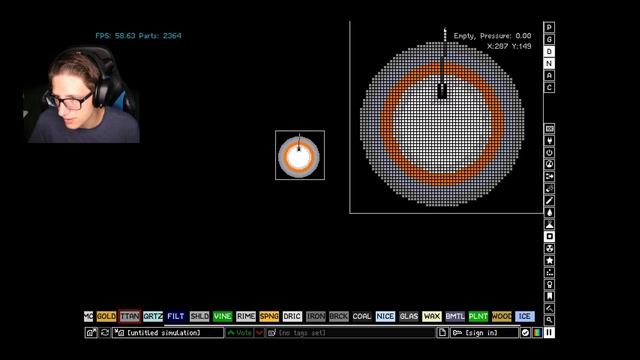The width and height of the screenshot is (640, 360).
Task: Select the COAL element
Action: (x=362, y=316)
